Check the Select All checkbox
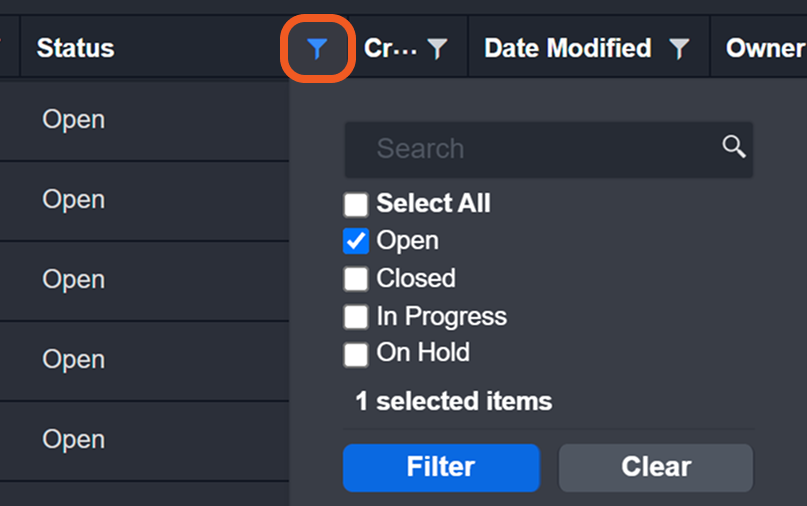Viewport: 807px width, 506px height. tap(356, 204)
